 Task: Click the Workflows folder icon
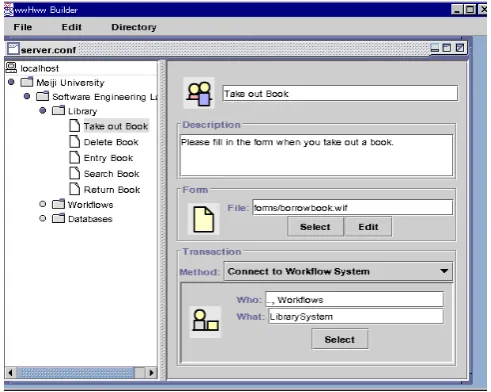tap(58, 204)
